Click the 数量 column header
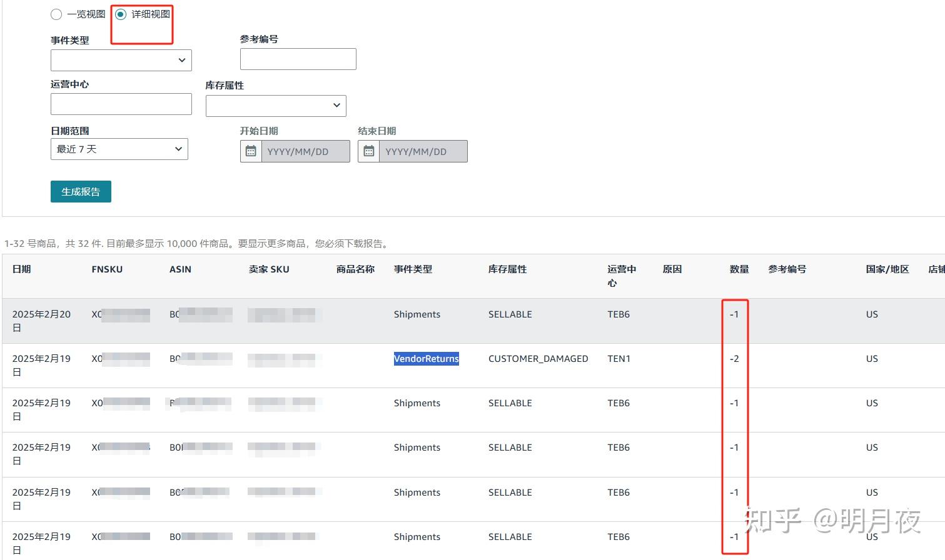The image size is (945, 560). click(x=739, y=269)
